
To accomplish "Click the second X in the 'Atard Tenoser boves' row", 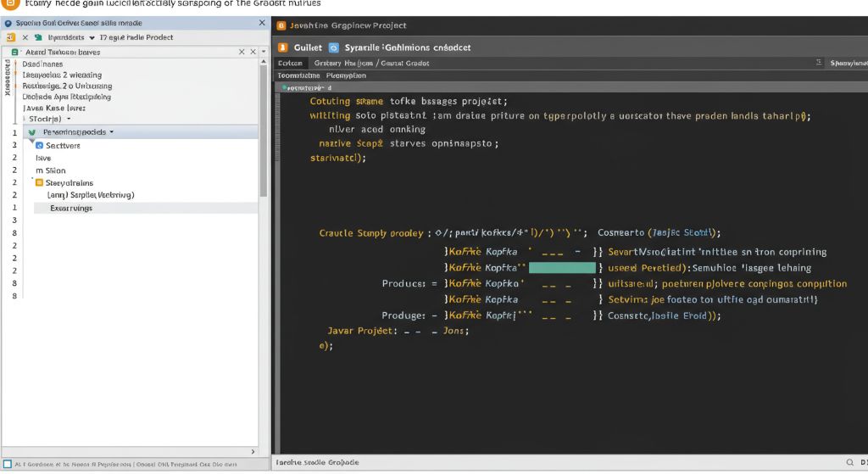I will [x=253, y=52].
